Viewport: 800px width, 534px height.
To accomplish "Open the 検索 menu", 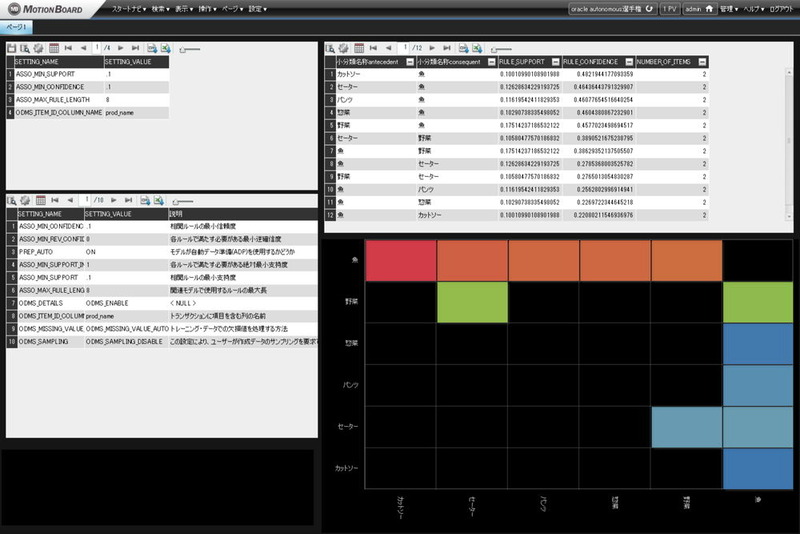I will [x=161, y=9].
